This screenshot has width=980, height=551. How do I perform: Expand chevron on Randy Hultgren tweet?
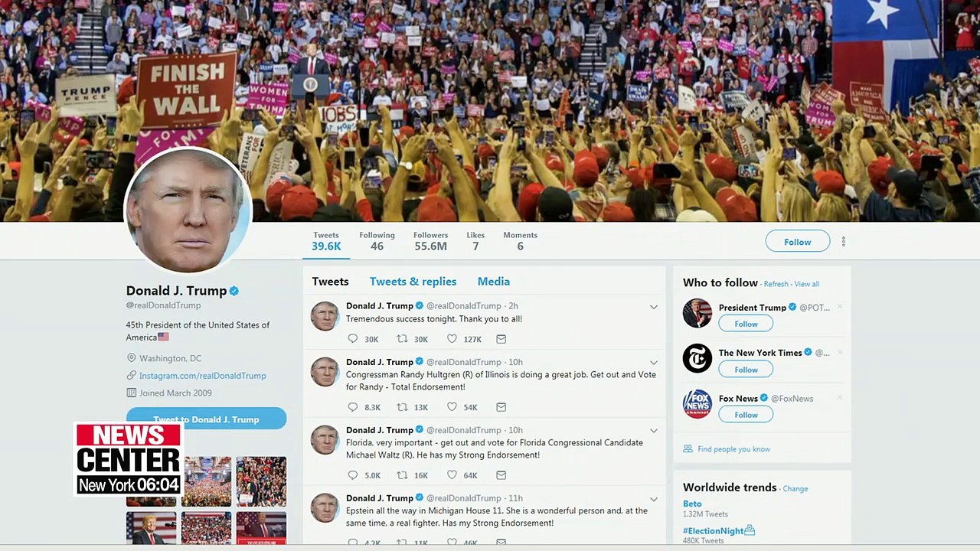coord(654,363)
